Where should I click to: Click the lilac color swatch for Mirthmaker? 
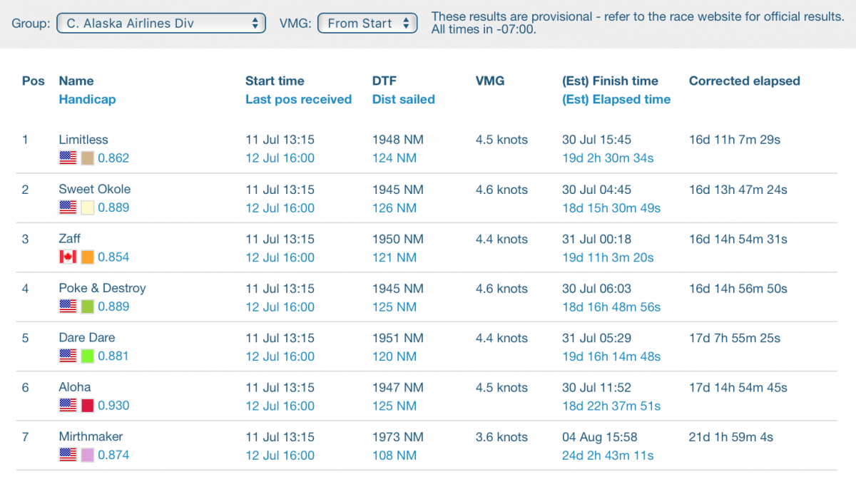click(x=88, y=455)
